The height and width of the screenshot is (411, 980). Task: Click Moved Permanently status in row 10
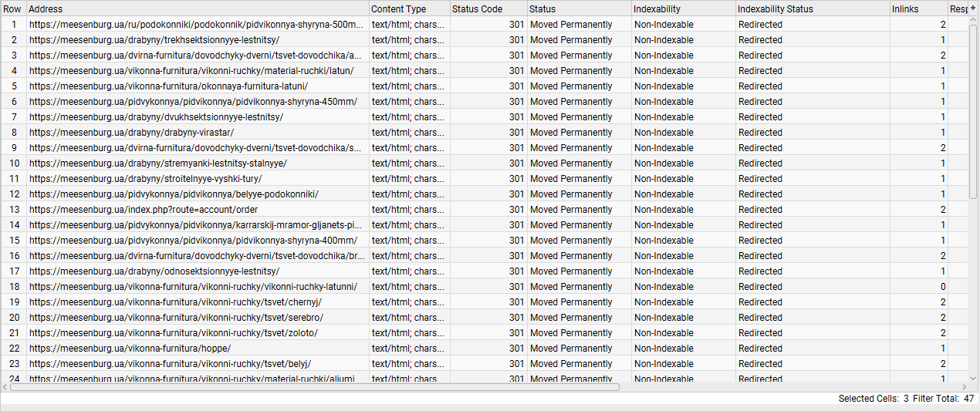click(x=571, y=163)
